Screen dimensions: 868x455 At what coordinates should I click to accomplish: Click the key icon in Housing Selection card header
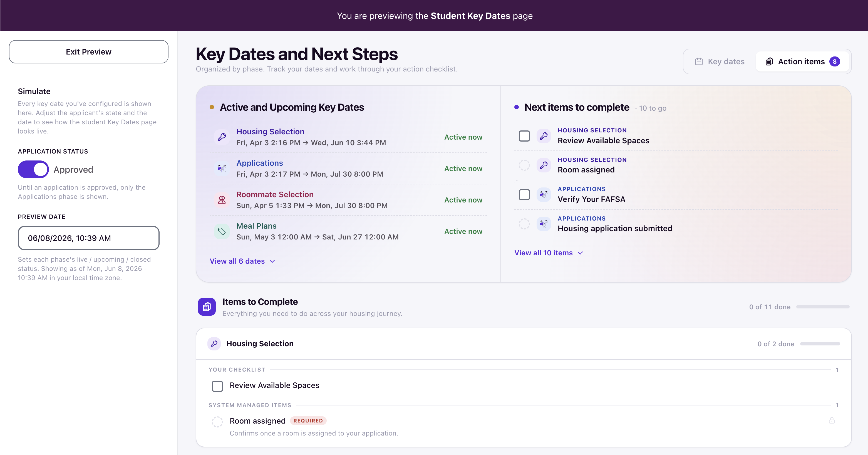[x=214, y=344]
